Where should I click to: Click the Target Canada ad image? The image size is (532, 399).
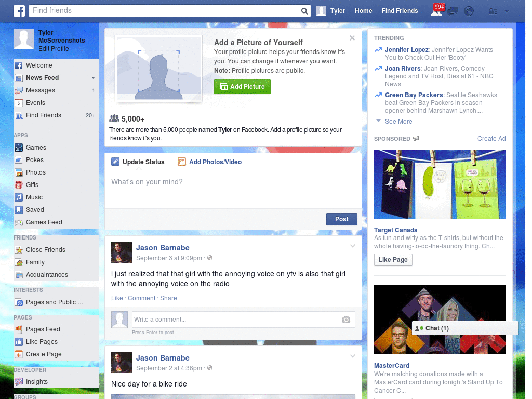(440, 184)
